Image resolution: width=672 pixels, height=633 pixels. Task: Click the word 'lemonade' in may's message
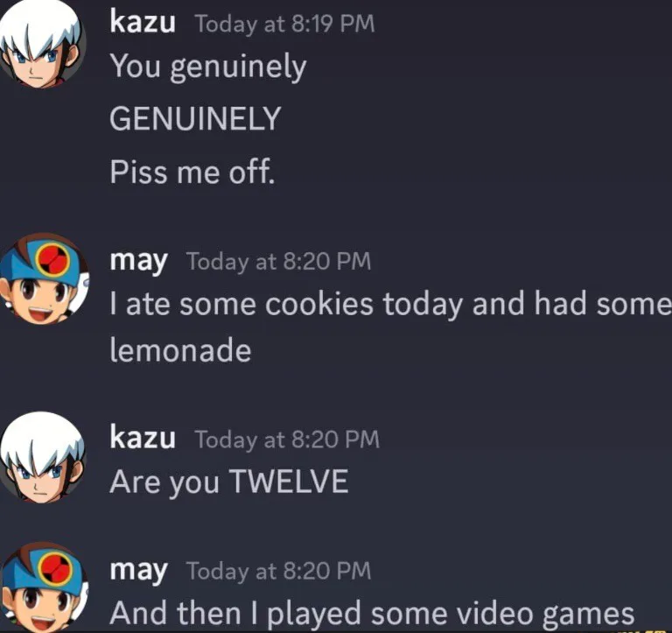click(180, 350)
